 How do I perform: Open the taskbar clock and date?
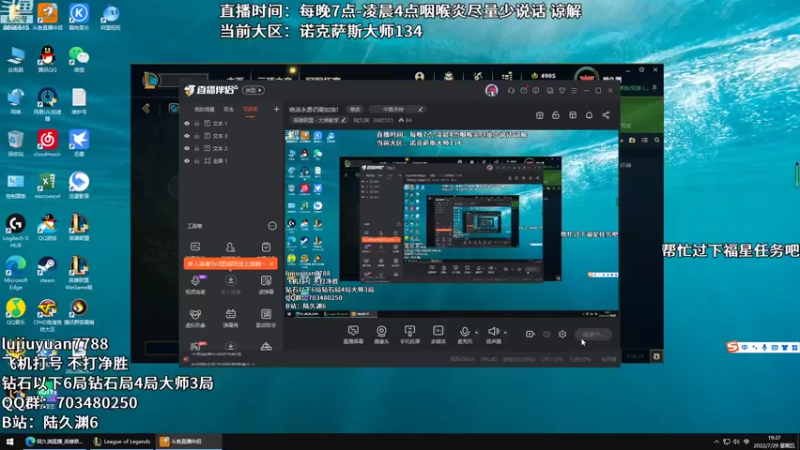tap(776, 441)
